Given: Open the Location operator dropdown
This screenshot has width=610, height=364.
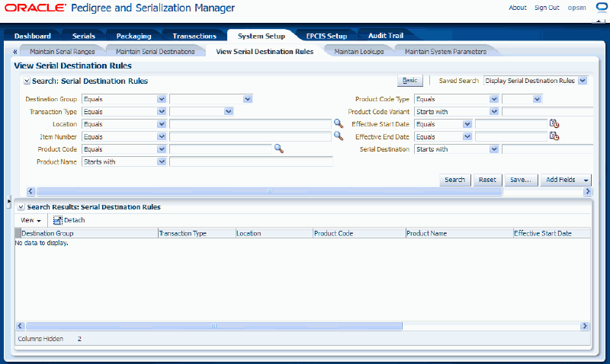Looking at the screenshot, I should [x=162, y=124].
